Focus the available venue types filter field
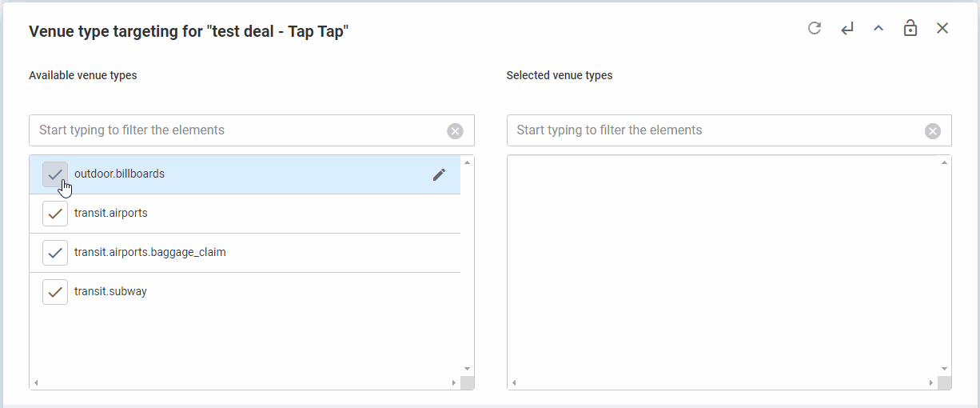This screenshot has height=408, width=980. [240, 130]
